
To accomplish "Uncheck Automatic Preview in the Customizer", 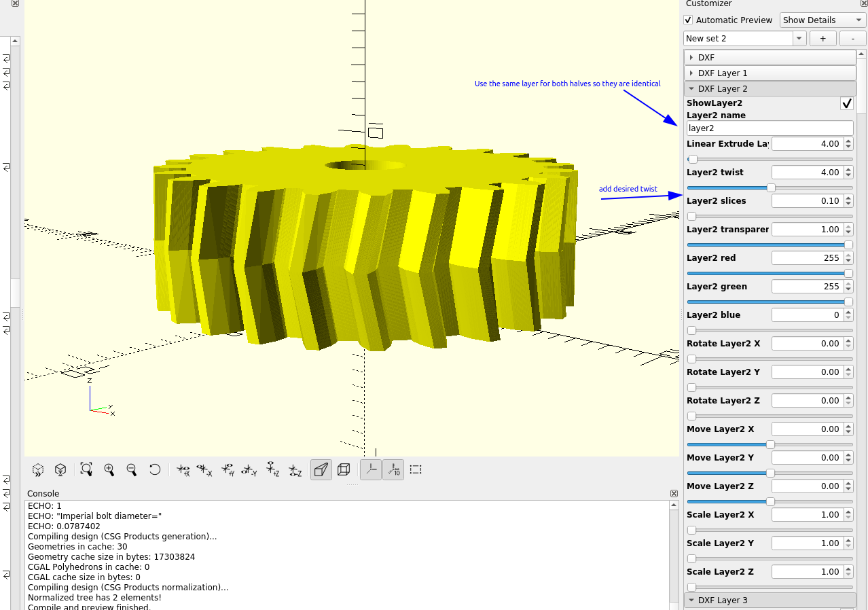I will tap(687, 20).
